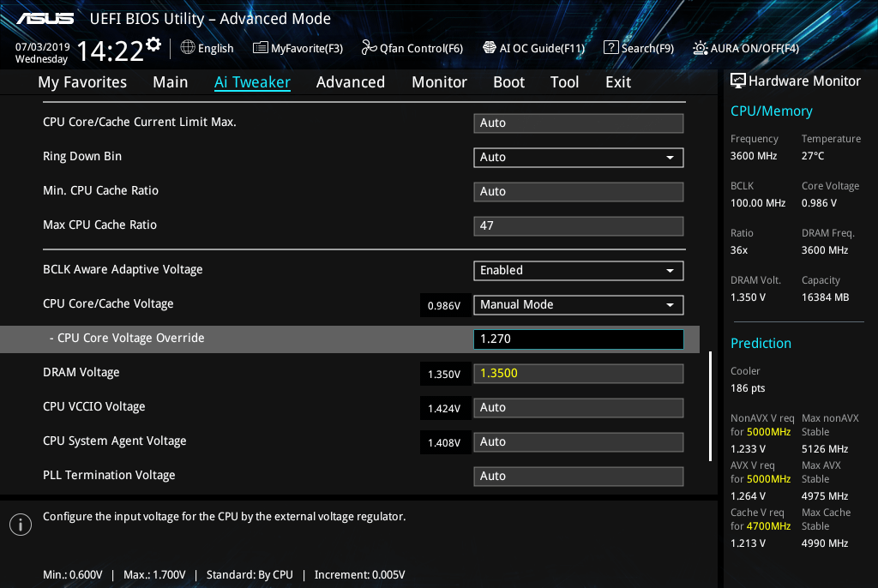This screenshot has width=878, height=588.
Task: Click the 5126 MHz Max nonAVX value
Action: [825, 449]
